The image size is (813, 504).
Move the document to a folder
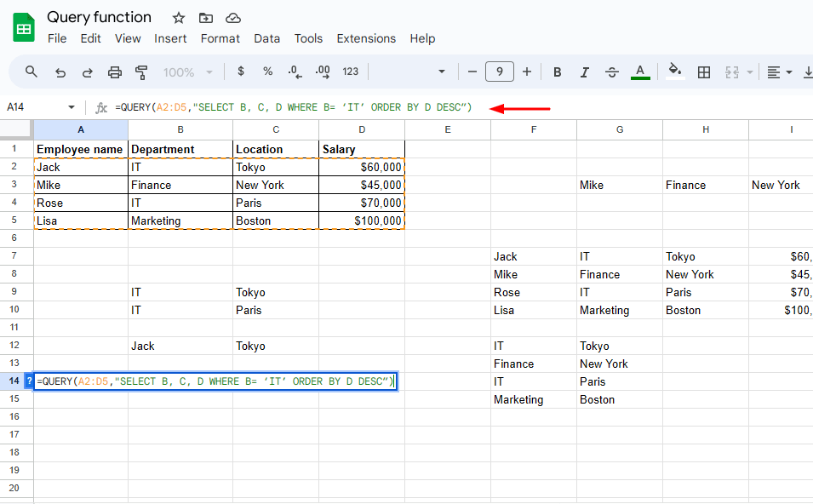[x=205, y=17]
